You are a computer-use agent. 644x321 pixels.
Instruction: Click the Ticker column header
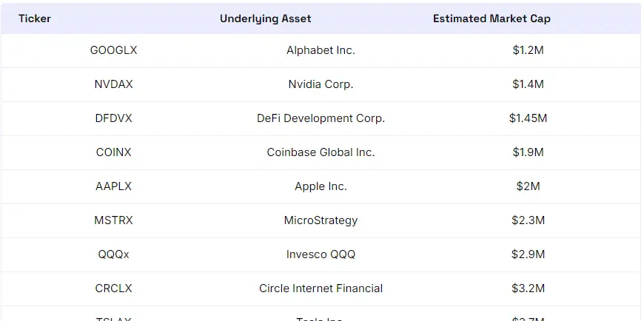35,18
